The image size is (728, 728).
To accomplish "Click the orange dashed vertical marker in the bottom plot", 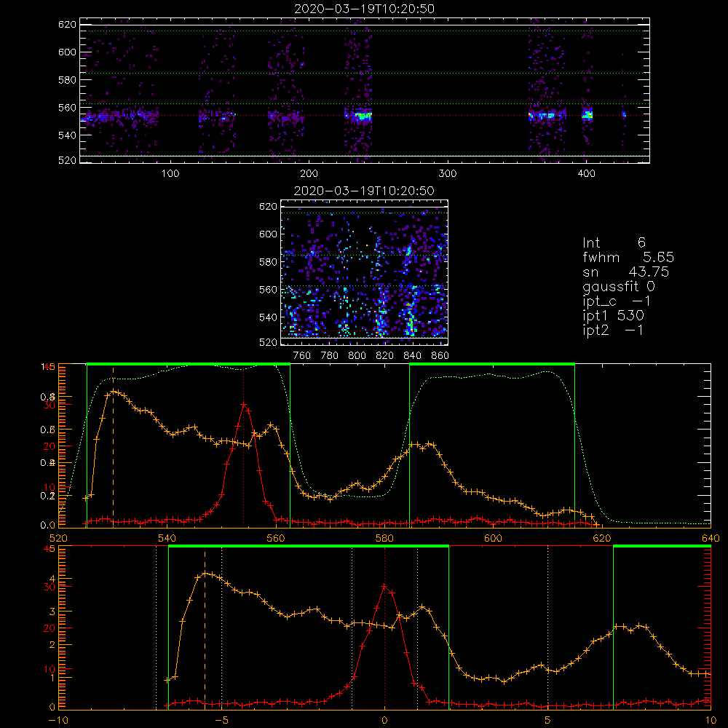I will pos(205,630).
